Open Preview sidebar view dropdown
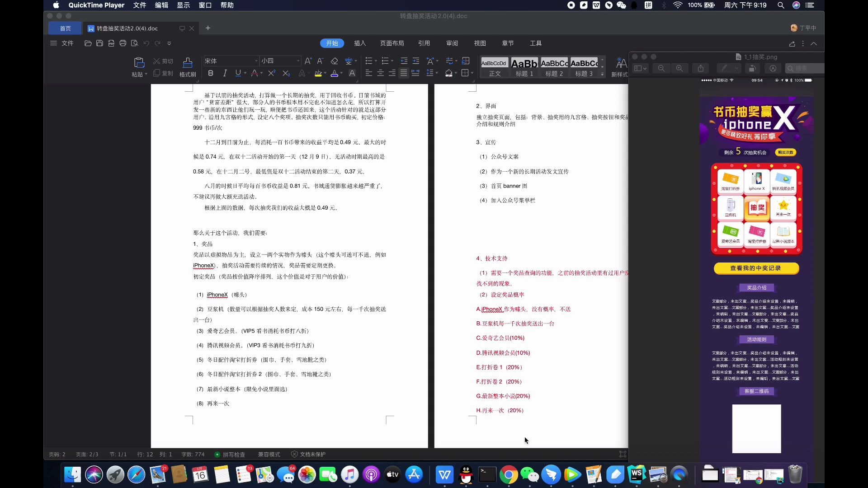868x488 pixels. [641, 68]
